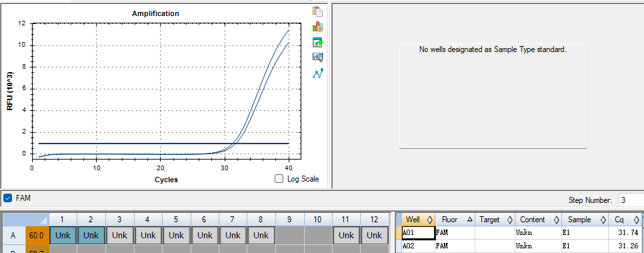Select plate column 5 header
Image resolution: width=644 pixels, height=253 pixels.
176,220
